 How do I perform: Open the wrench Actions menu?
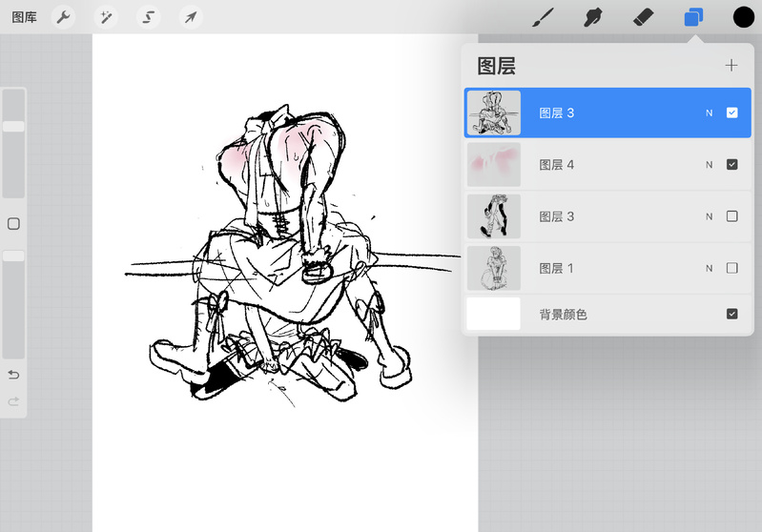pos(63,17)
